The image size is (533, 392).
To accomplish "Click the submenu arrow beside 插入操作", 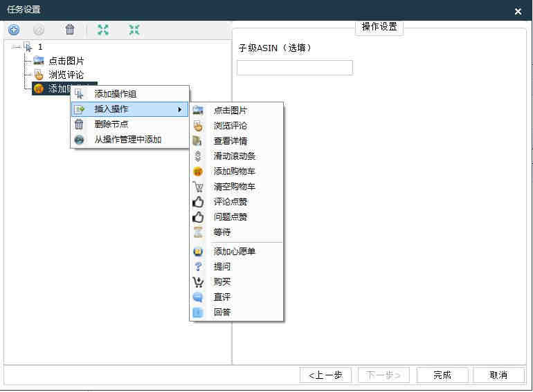I will pos(180,109).
